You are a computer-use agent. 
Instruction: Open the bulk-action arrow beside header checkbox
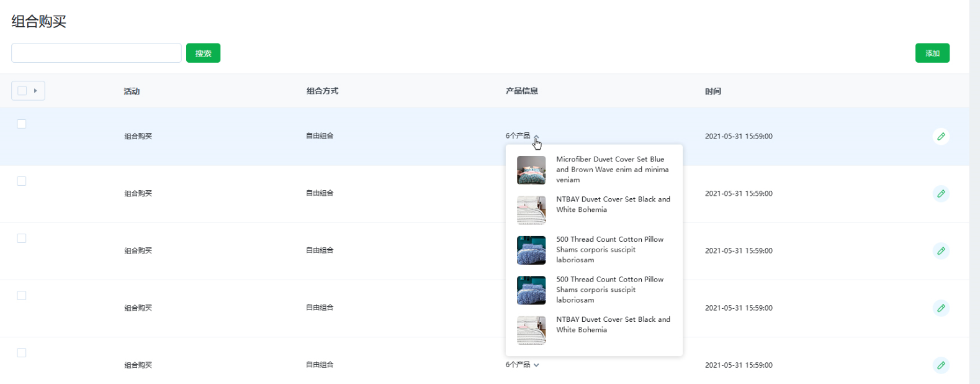(35, 91)
